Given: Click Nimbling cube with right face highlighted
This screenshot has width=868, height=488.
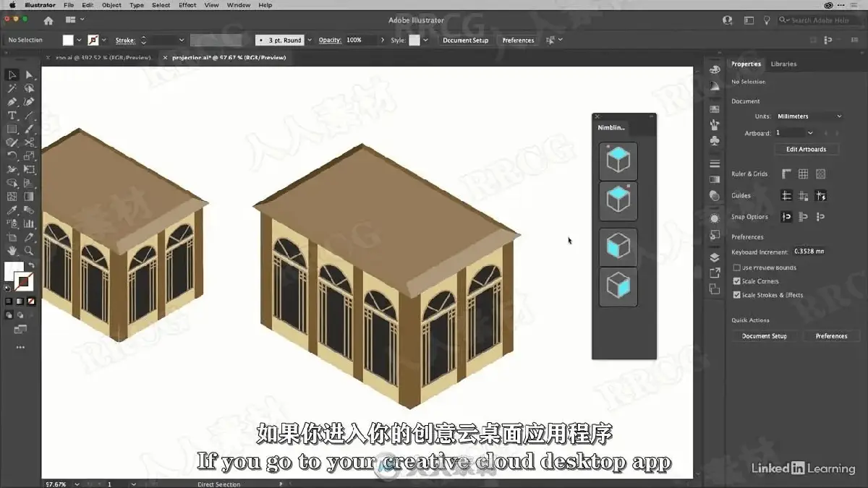Looking at the screenshot, I should click(x=618, y=287).
